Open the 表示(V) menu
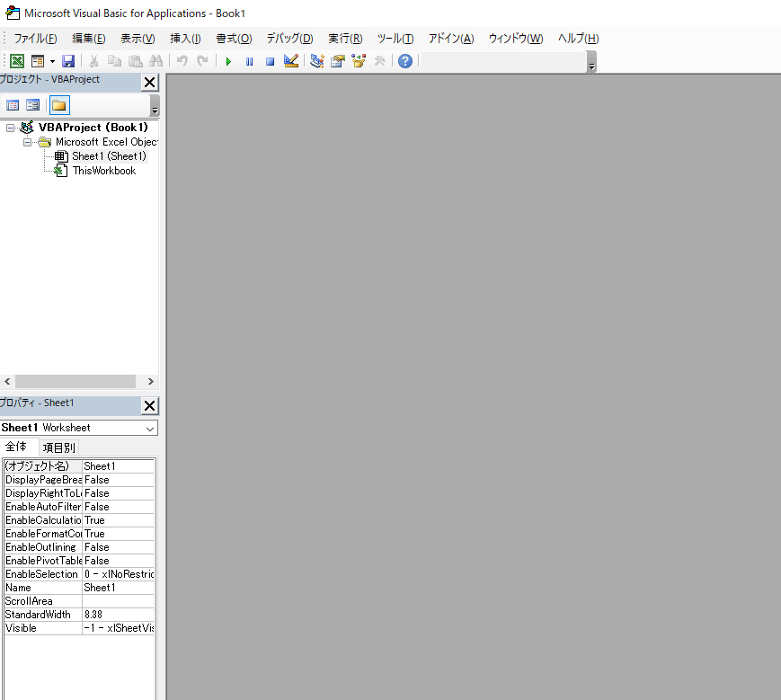The image size is (781, 700). 138,39
